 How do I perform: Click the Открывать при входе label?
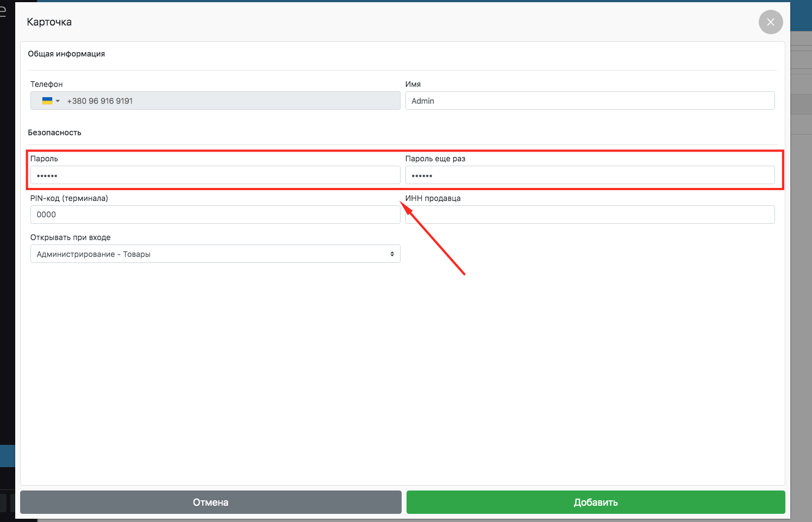tap(70, 237)
